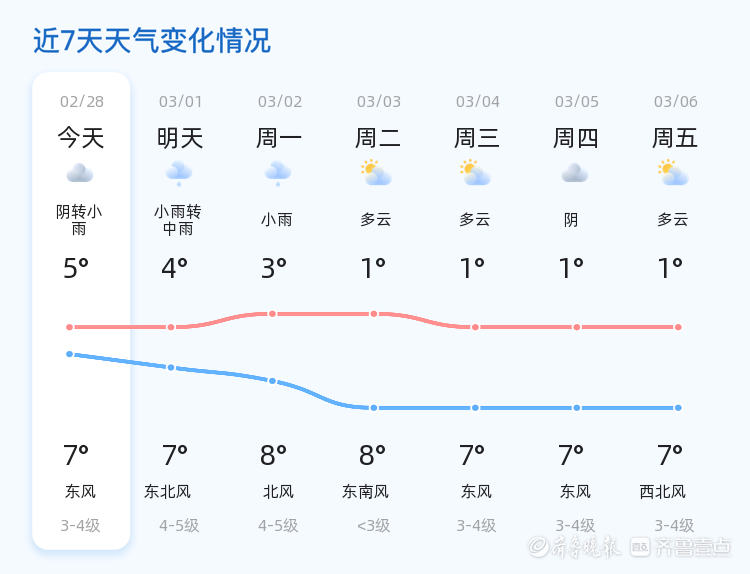
Task: Click 周三 high-temperature point on red line
Action: (476, 327)
